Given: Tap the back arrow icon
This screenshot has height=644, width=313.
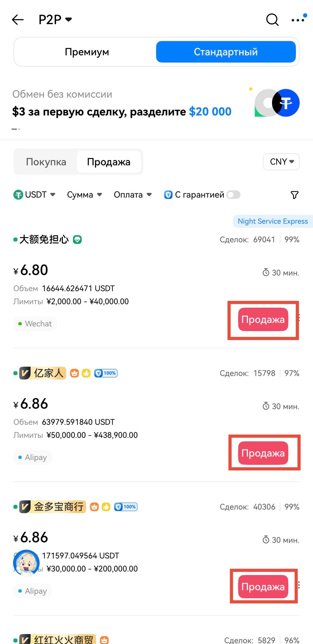Looking at the screenshot, I should 18,19.
